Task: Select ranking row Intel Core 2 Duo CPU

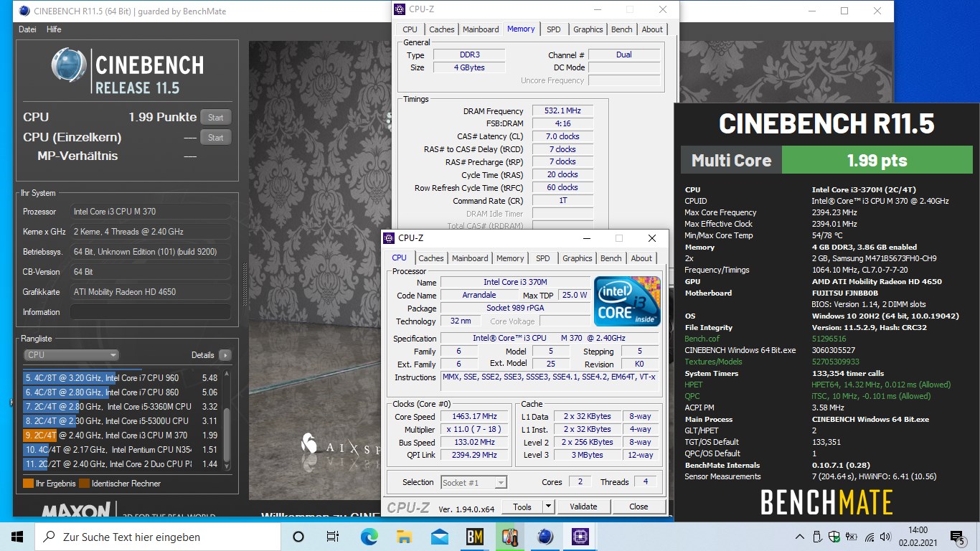Action: click(x=121, y=464)
